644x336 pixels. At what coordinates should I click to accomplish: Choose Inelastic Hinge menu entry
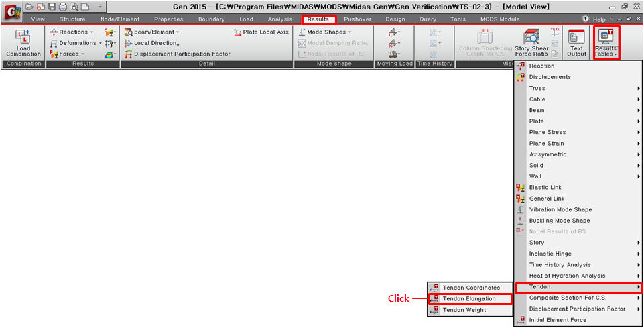click(578, 254)
